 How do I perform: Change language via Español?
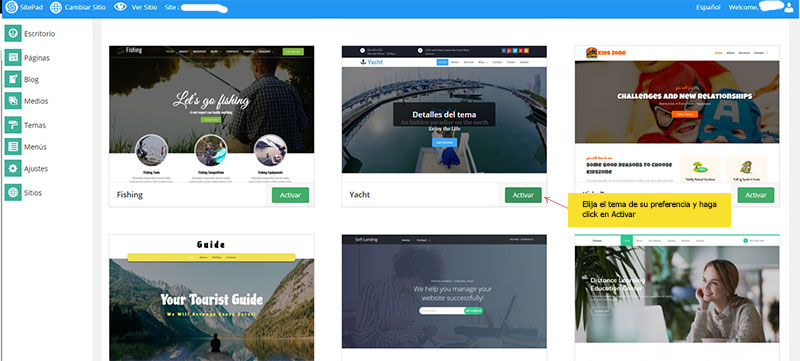coord(708,8)
